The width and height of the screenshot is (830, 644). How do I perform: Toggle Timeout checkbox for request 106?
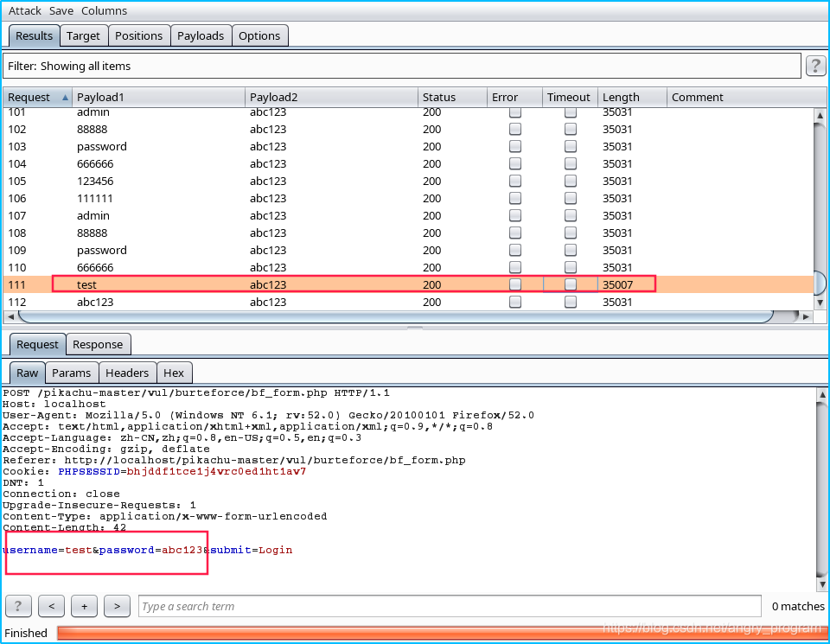tap(570, 199)
